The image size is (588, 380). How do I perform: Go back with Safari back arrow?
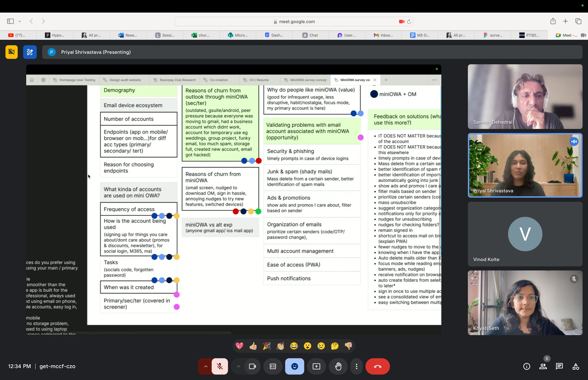coord(31,21)
